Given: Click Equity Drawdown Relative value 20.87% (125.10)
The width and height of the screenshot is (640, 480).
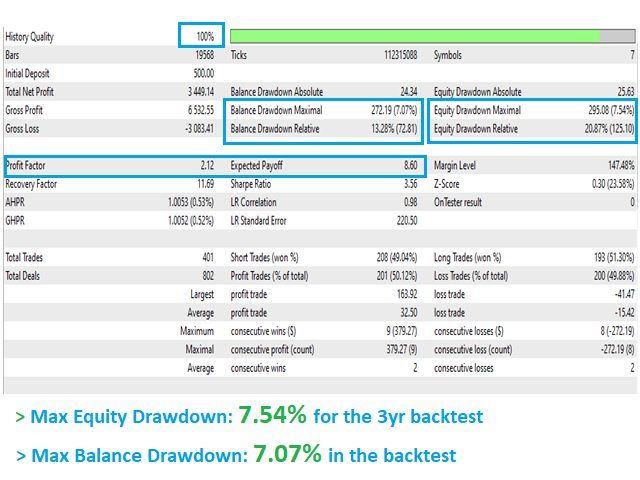Looking at the screenshot, I should coord(609,129).
